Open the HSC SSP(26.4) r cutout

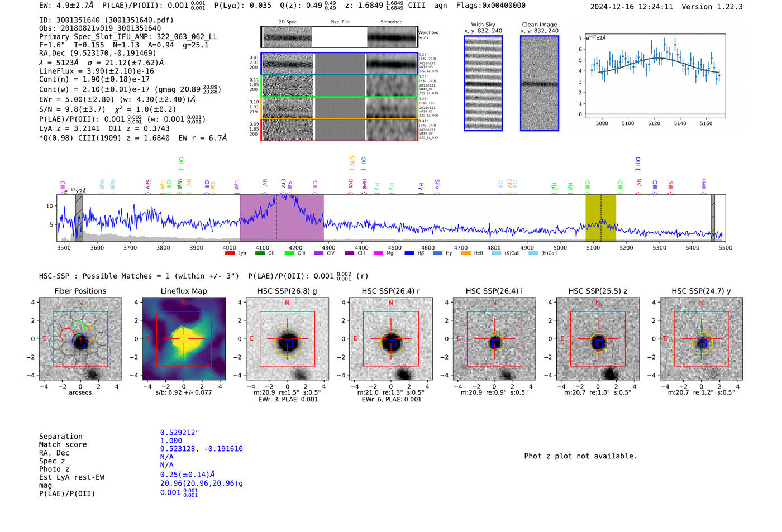coord(391,339)
